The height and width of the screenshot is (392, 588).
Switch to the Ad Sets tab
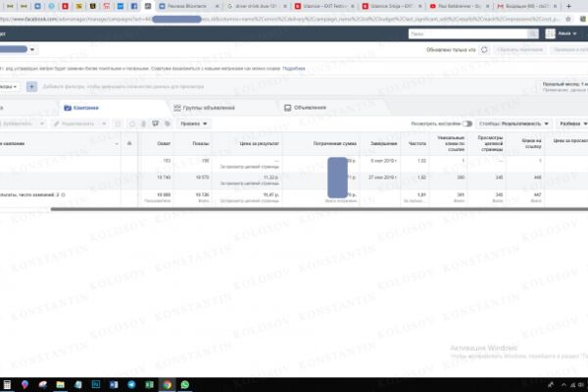tap(205, 108)
